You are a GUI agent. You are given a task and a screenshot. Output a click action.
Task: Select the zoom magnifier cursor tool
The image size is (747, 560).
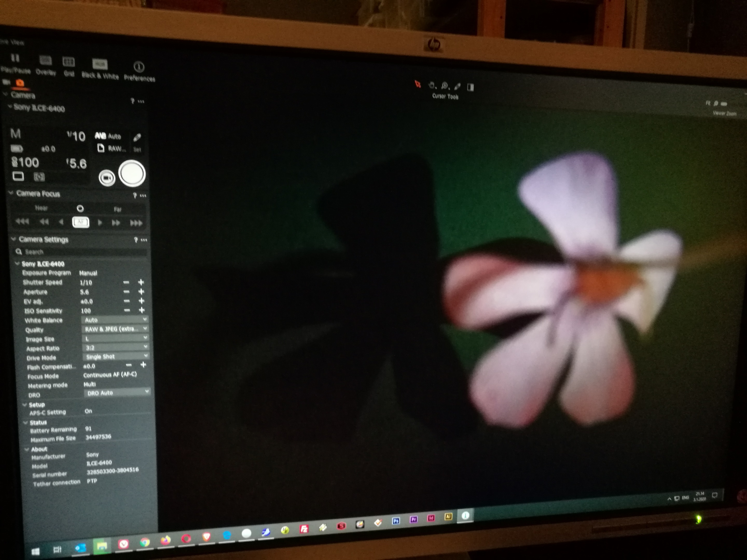coord(445,86)
